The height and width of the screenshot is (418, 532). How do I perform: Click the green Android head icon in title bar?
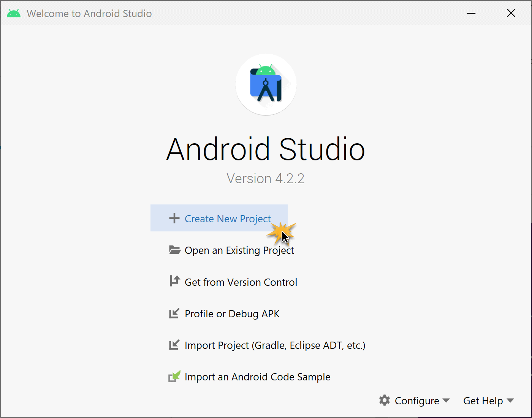tap(14, 13)
